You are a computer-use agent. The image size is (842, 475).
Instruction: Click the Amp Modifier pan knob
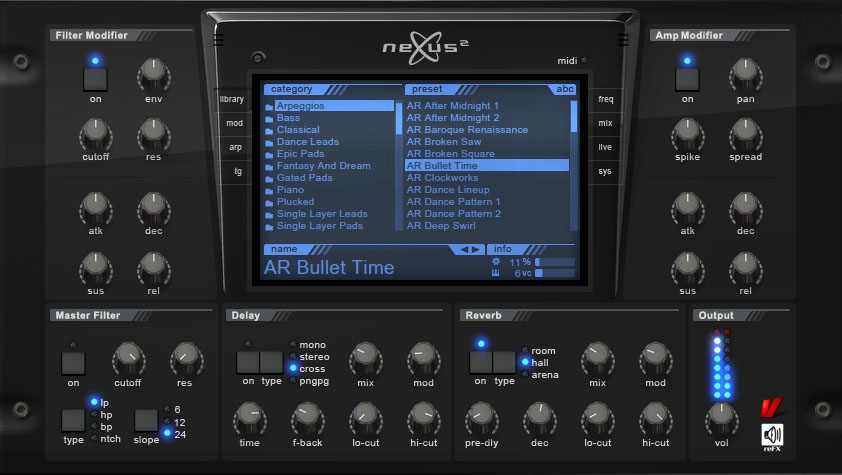745,75
